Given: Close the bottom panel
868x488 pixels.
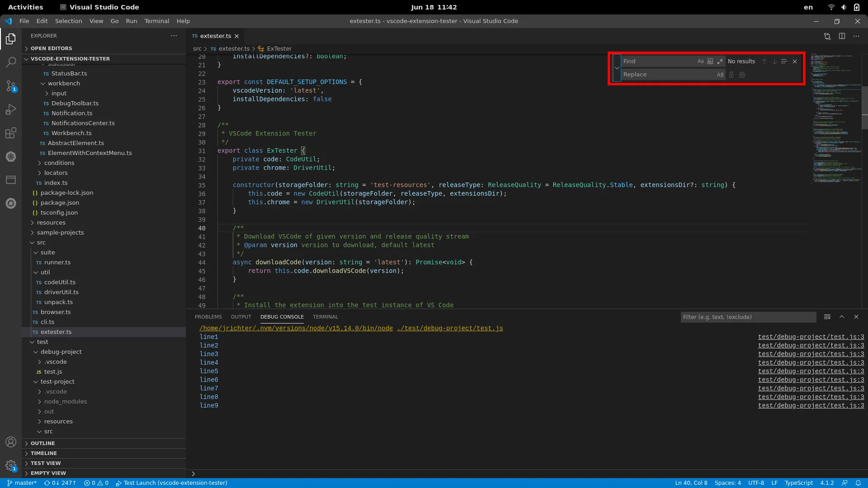Looking at the screenshot, I should tap(856, 317).
